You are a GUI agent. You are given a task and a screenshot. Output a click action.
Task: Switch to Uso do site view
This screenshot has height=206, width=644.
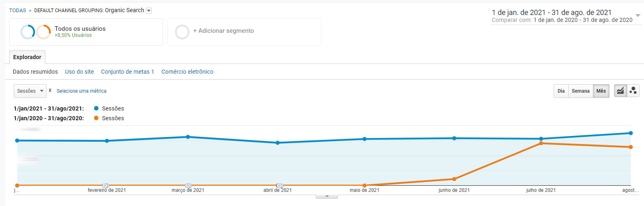pyautogui.click(x=79, y=72)
